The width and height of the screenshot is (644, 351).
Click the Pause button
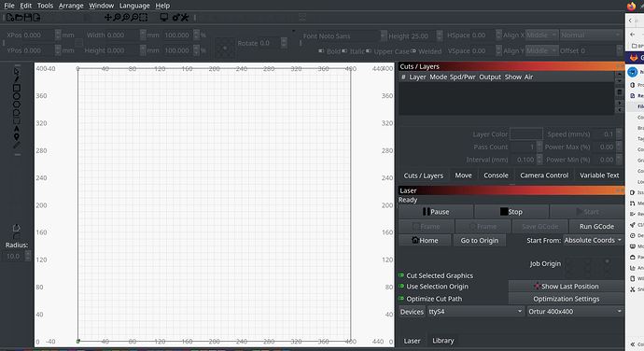pos(436,212)
